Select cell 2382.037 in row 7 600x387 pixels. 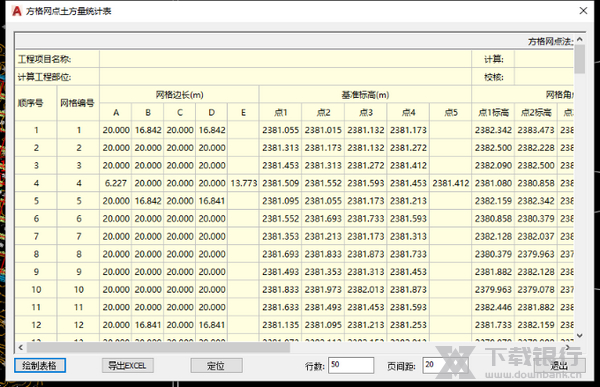[x=536, y=237]
